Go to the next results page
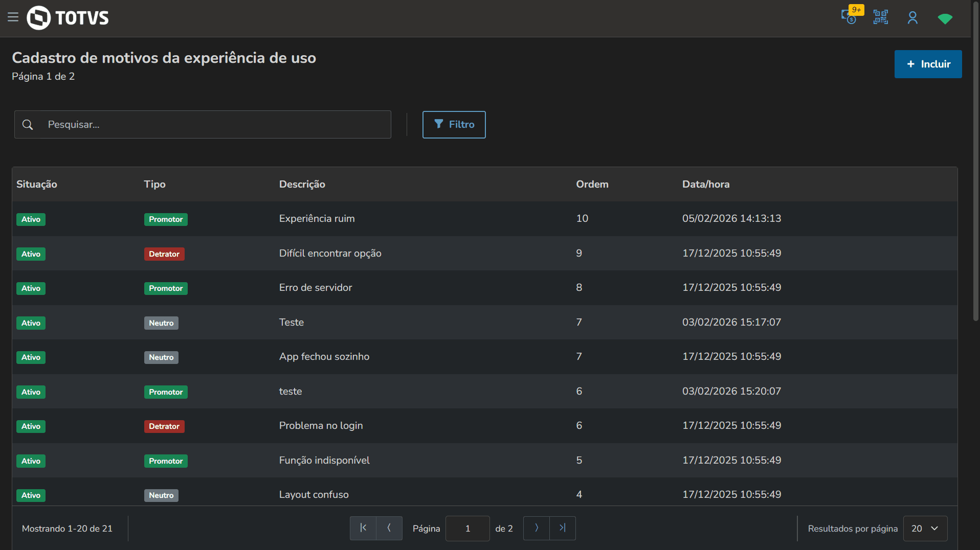Image resolution: width=980 pixels, height=550 pixels. click(537, 528)
